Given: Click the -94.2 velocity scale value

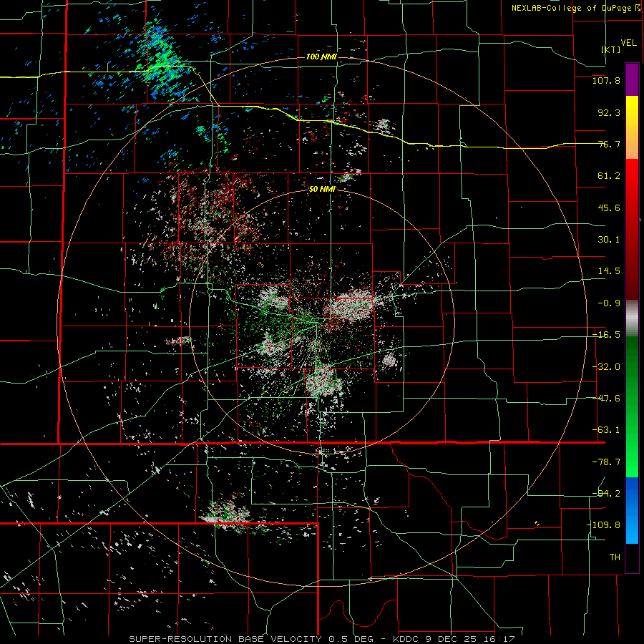Looking at the screenshot, I should coord(606,493).
